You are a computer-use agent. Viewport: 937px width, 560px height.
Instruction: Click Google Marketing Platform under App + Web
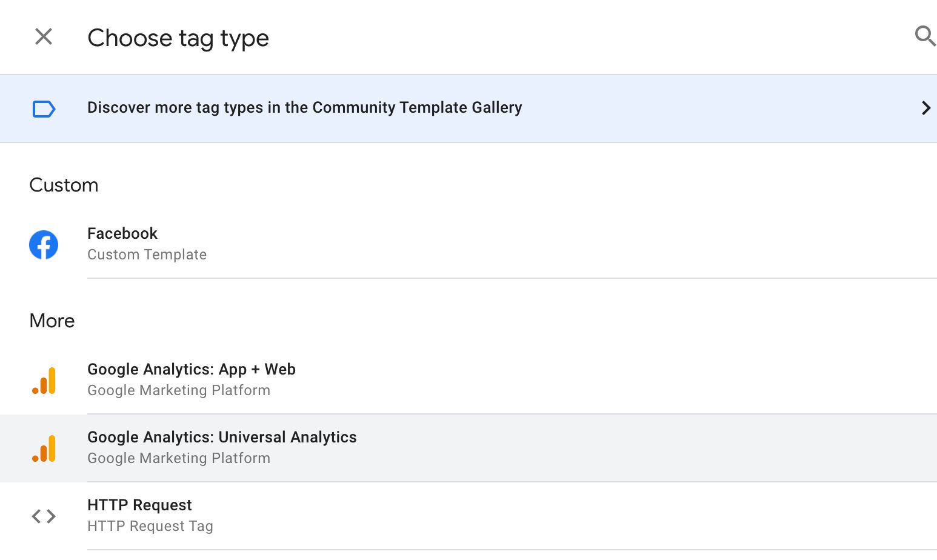tap(179, 390)
